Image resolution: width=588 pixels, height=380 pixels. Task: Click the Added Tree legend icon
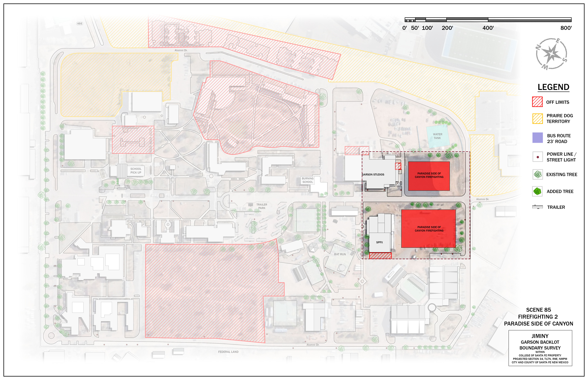538,191
